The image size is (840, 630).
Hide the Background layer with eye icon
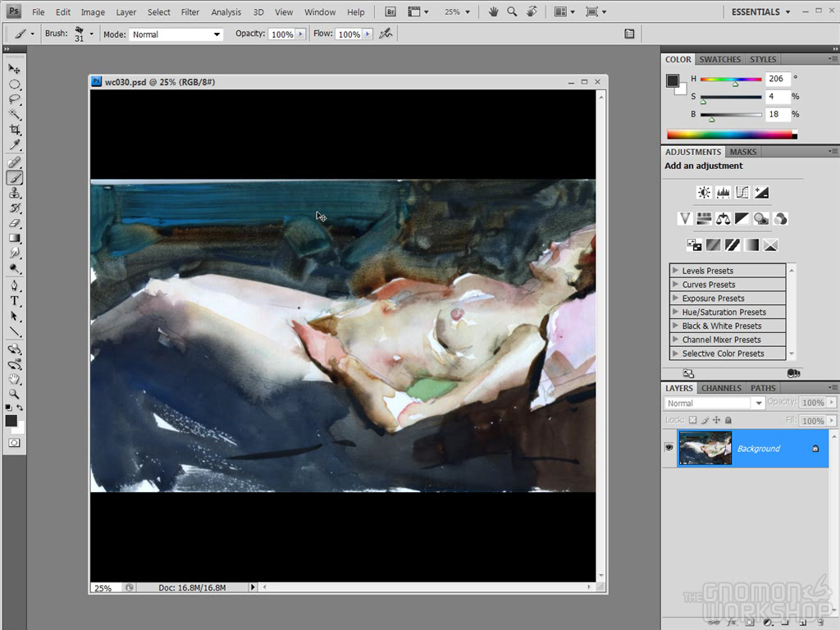coord(669,447)
